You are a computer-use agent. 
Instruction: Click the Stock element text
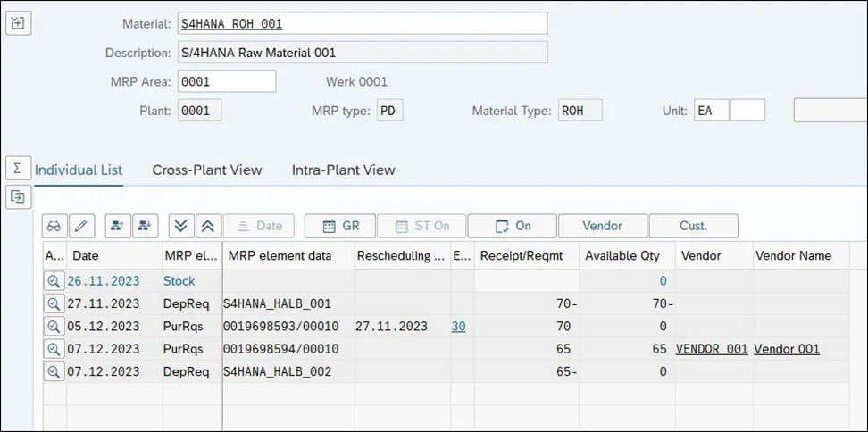point(179,281)
